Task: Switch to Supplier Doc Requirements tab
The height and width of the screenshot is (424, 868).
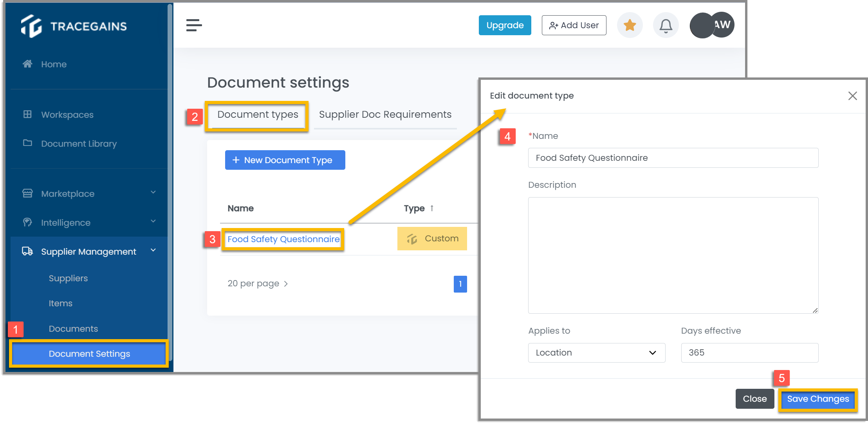Action: tap(385, 114)
